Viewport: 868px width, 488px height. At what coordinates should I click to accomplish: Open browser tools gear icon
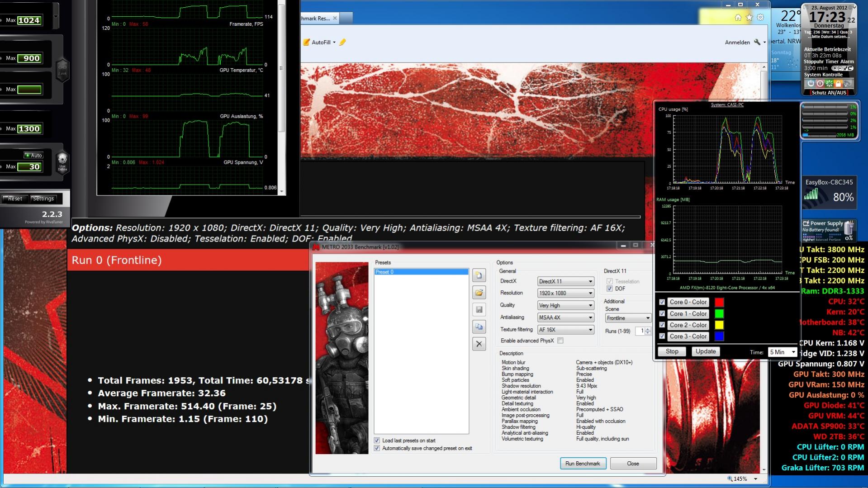click(760, 18)
